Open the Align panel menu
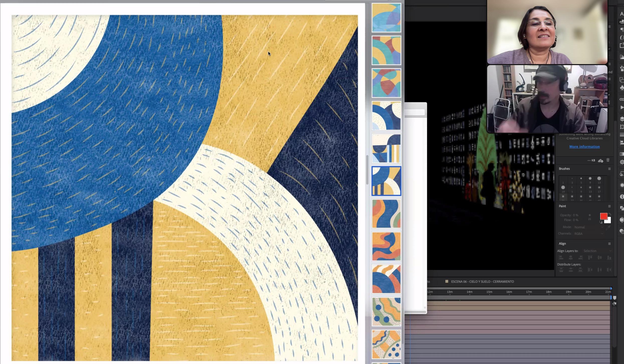Screen dimensions: 624x364 (x=609, y=244)
